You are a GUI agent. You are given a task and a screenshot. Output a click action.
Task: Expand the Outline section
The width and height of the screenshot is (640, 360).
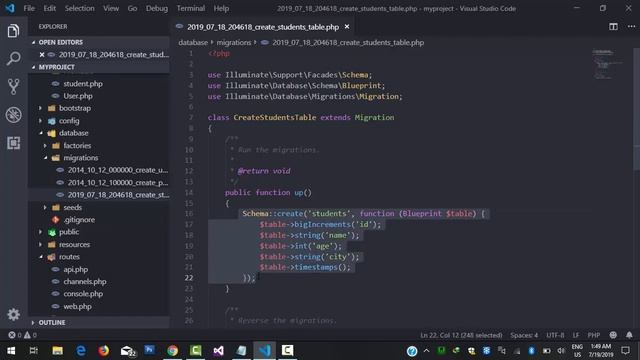point(99,322)
